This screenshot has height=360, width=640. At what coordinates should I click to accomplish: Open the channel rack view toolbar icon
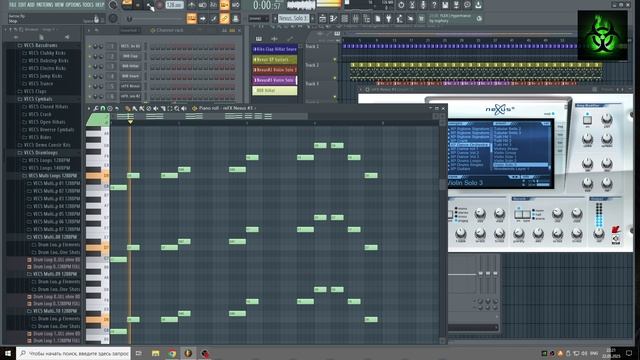click(x=344, y=19)
